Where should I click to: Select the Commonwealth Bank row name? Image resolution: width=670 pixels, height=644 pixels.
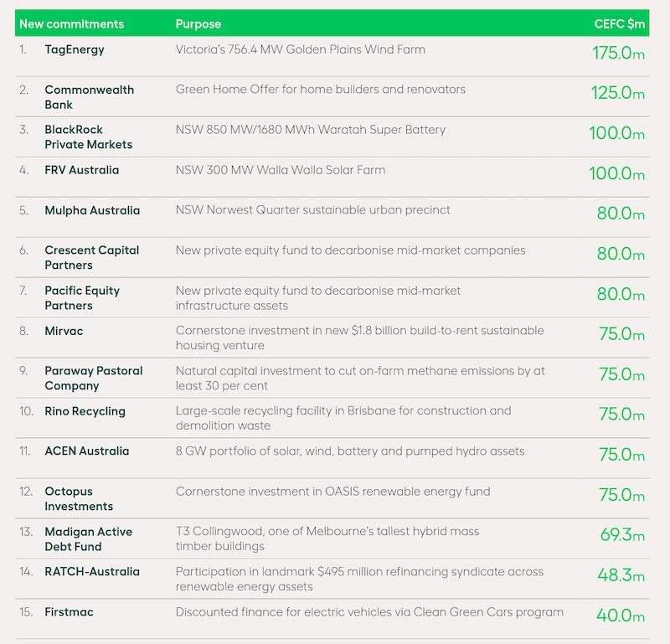[x=90, y=97]
